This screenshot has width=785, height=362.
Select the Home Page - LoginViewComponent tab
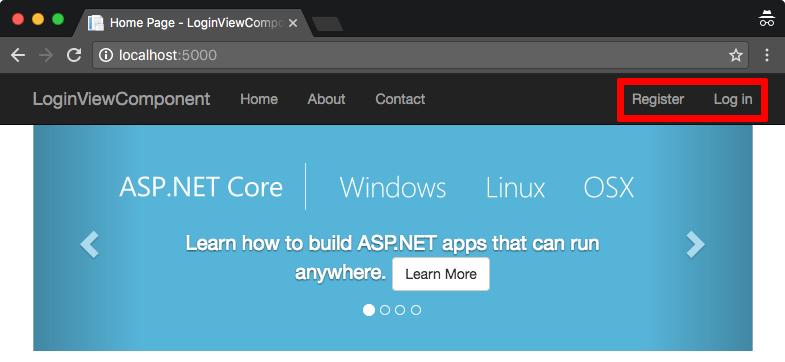[x=193, y=23]
